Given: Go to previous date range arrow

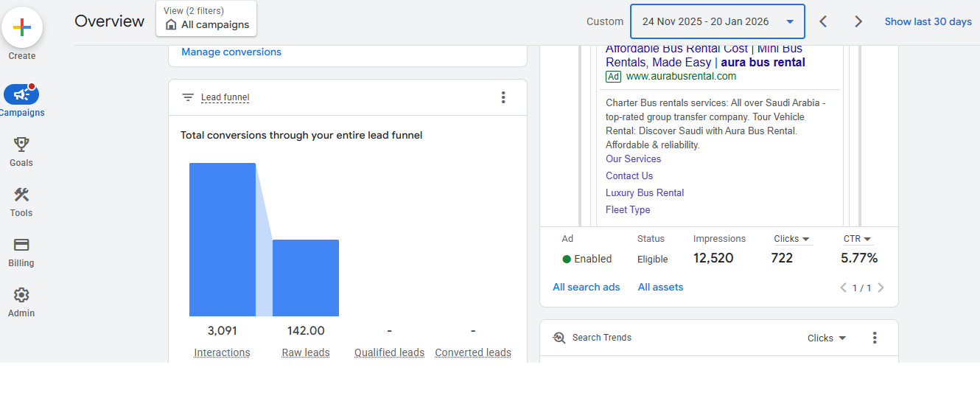Looking at the screenshot, I should point(824,21).
